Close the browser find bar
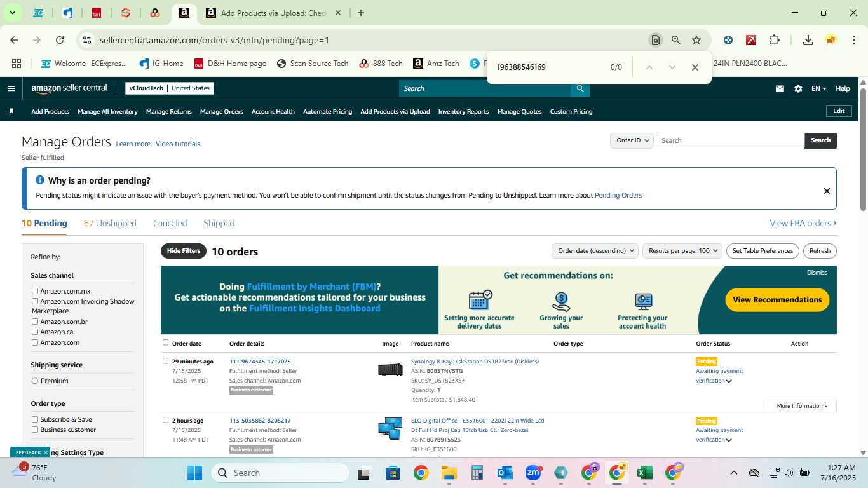The image size is (868, 488). point(695,67)
